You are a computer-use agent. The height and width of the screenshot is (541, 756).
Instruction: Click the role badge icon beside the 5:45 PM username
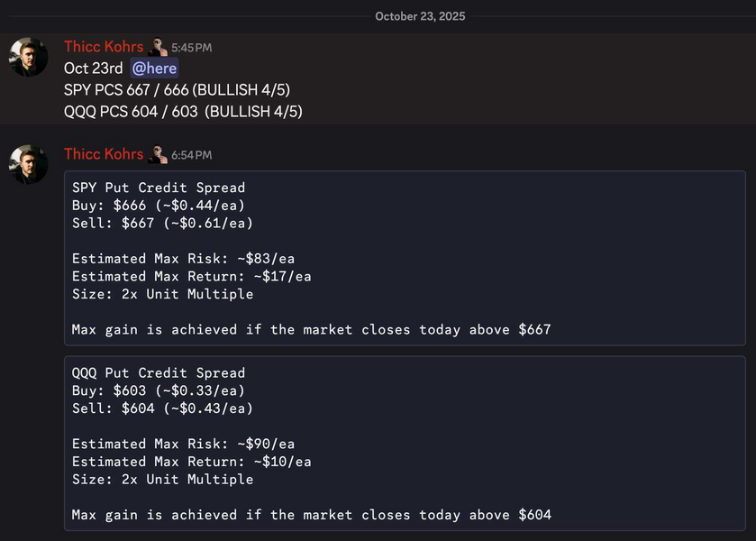(x=159, y=47)
